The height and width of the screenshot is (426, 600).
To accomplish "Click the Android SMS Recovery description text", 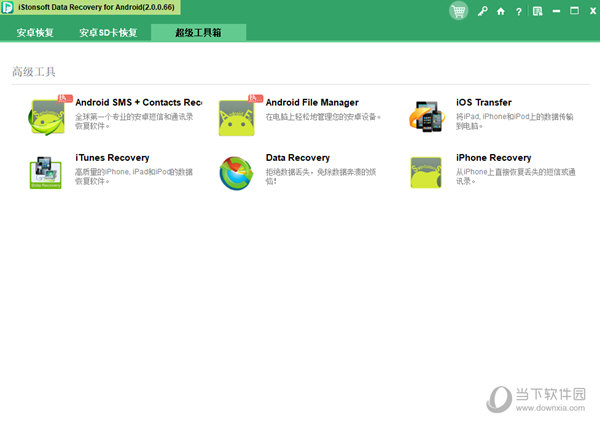I will pos(134,121).
